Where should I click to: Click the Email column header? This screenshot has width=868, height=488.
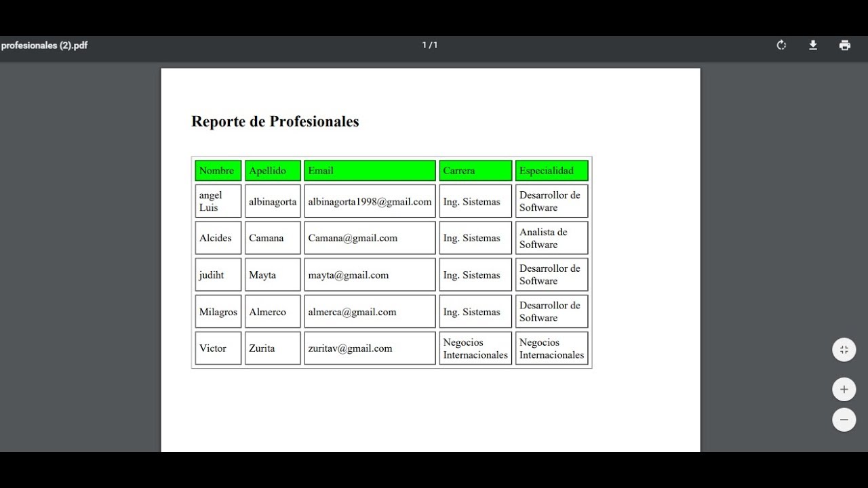pos(370,171)
